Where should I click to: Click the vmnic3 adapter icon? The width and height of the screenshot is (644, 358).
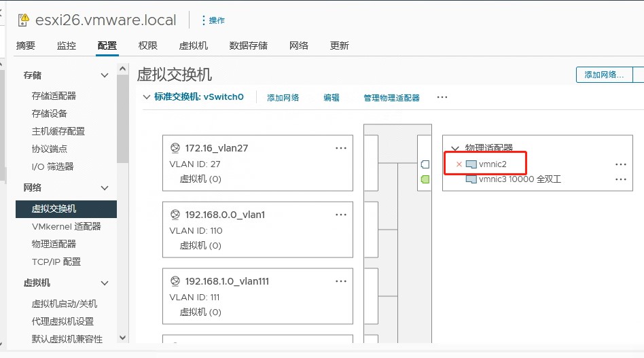tap(471, 179)
